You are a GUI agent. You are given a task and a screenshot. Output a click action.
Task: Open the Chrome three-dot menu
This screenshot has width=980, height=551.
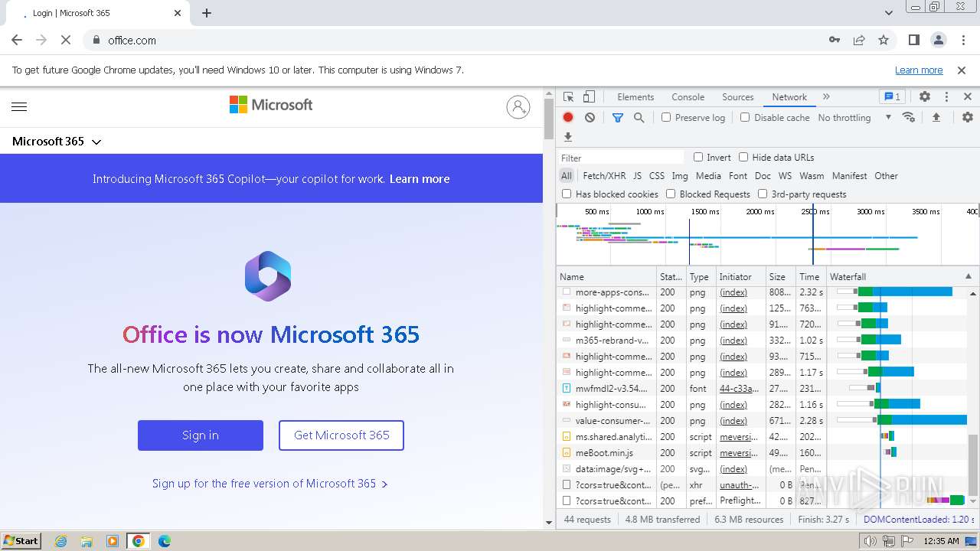(962, 40)
